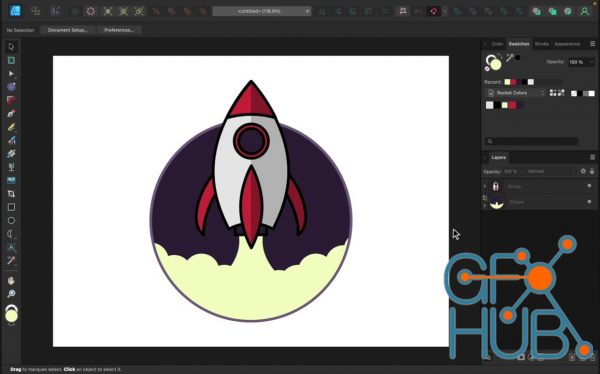Select the Artistic Text tool
The height and width of the screenshot is (374, 600).
(x=11, y=247)
